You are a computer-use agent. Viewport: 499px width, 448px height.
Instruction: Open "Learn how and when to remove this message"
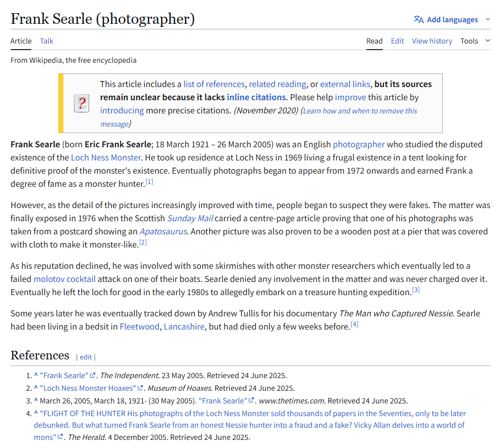click(x=360, y=111)
